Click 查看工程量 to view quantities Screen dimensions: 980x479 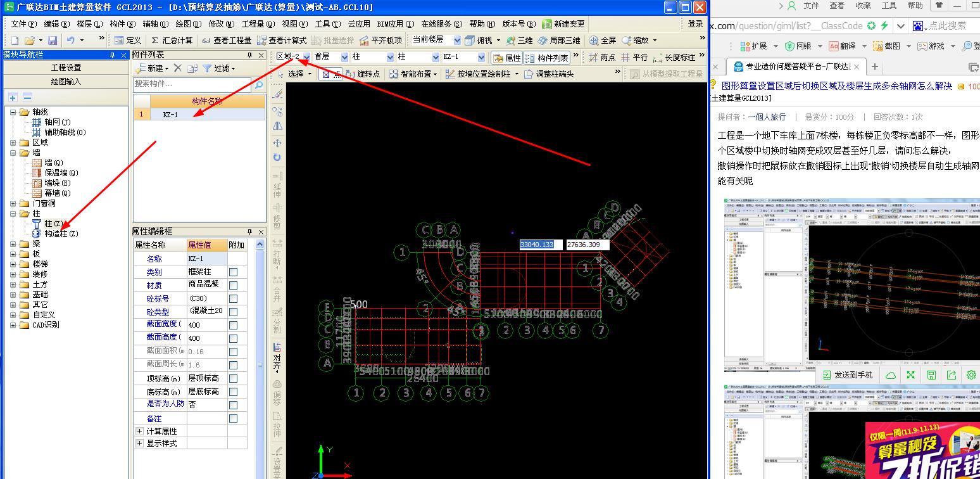click(x=227, y=40)
